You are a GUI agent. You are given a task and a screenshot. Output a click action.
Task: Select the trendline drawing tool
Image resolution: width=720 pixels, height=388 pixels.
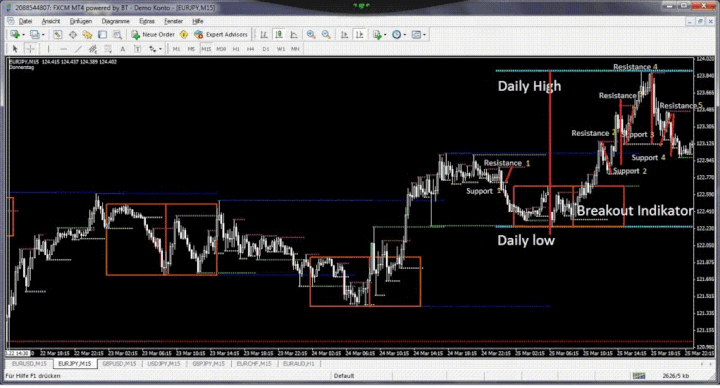coord(78,49)
